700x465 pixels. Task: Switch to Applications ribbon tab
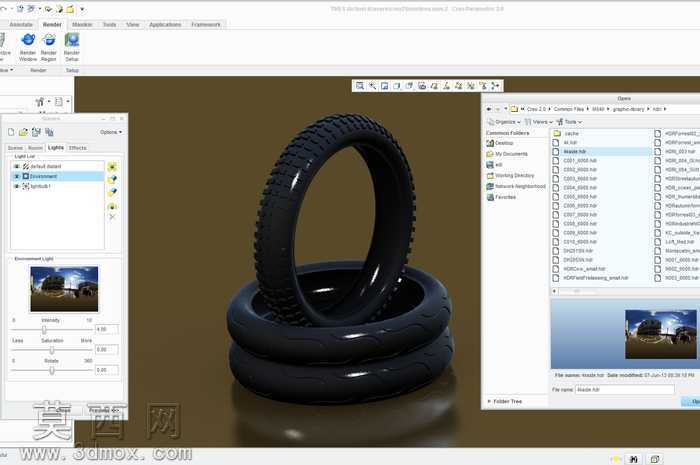(x=165, y=25)
